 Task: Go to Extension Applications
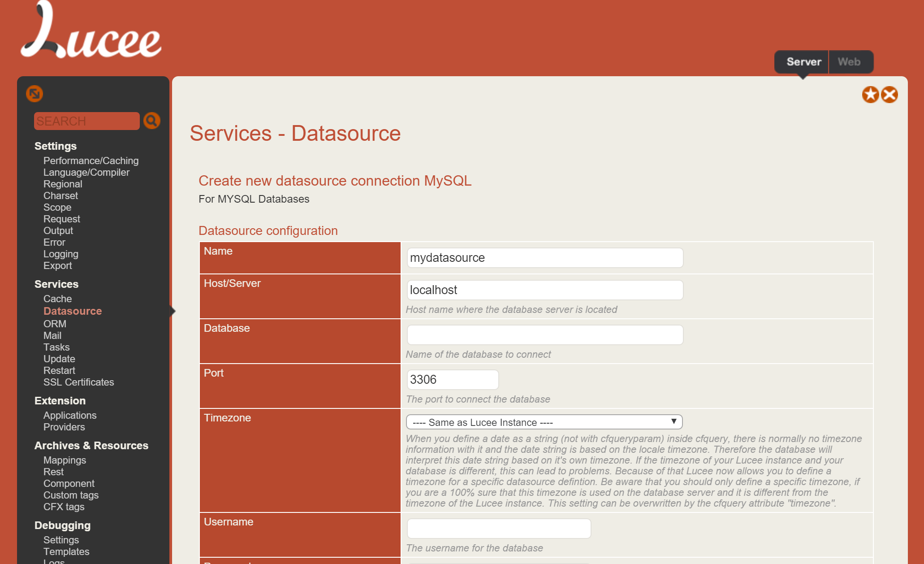tap(70, 415)
